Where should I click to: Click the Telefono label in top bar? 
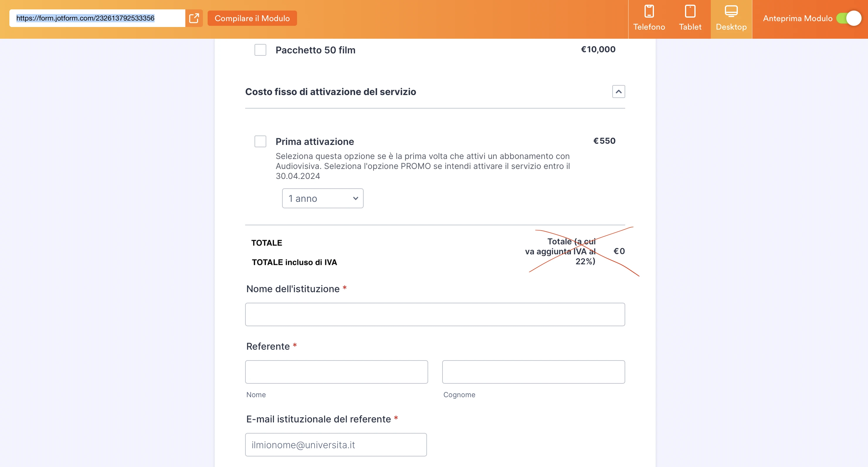(649, 27)
